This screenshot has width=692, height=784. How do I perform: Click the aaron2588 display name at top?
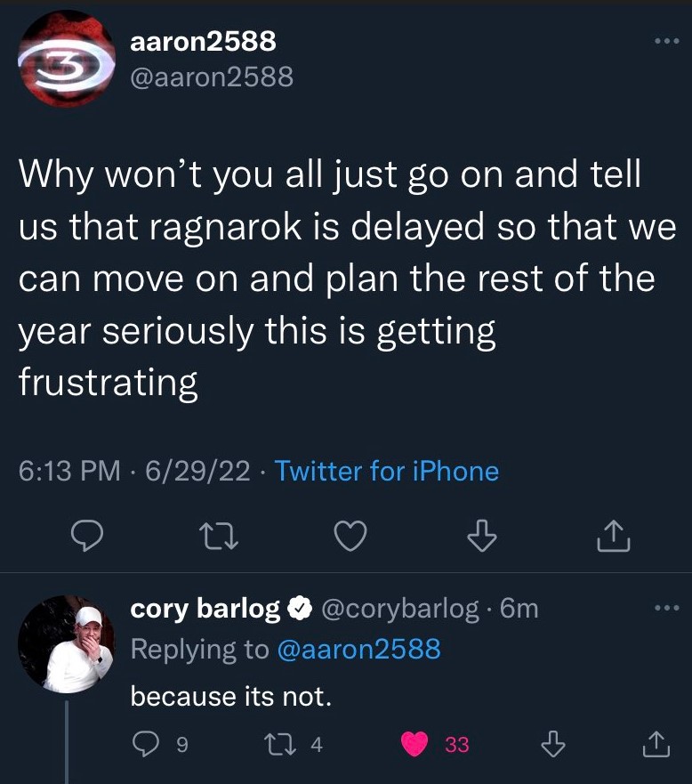[203, 41]
